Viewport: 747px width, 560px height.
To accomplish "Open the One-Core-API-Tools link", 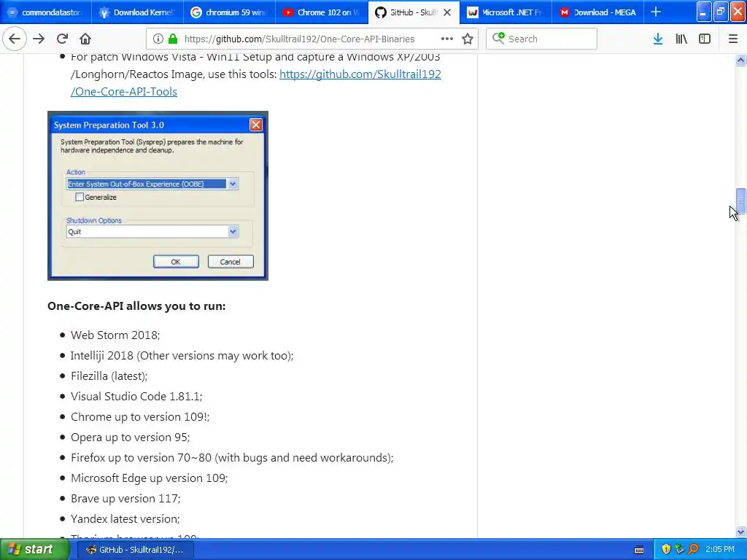I will [x=256, y=83].
